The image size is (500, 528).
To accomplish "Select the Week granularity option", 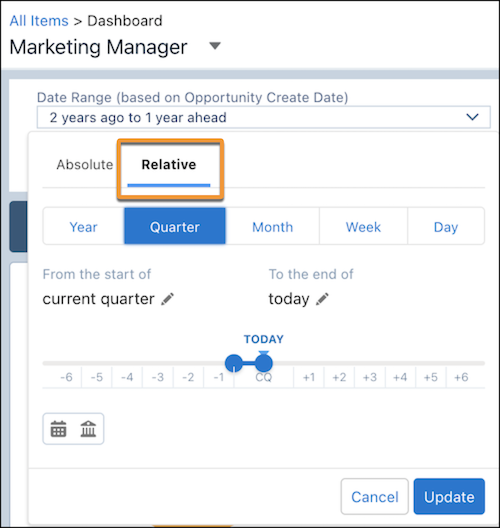I will [x=363, y=227].
